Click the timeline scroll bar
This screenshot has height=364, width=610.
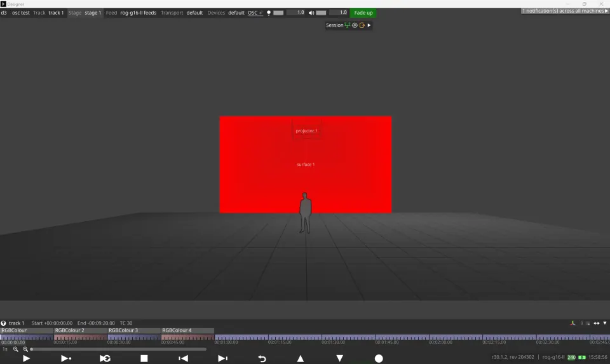pyautogui.click(x=118, y=349)
